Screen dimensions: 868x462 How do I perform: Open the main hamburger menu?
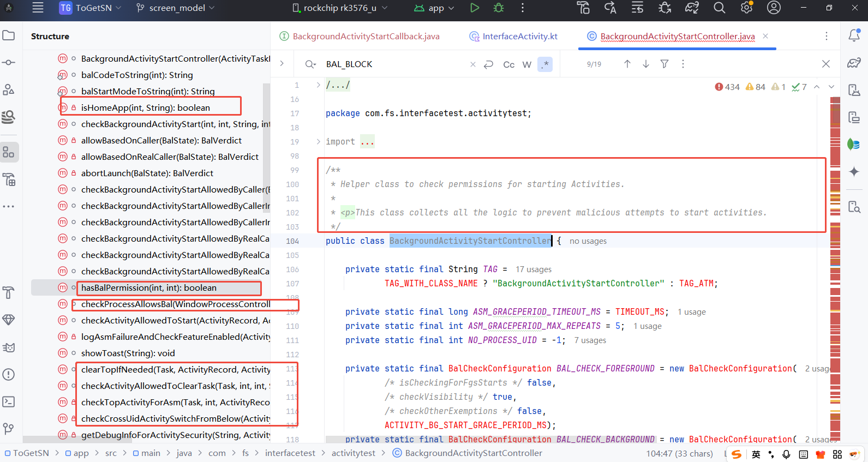(38, 8)
